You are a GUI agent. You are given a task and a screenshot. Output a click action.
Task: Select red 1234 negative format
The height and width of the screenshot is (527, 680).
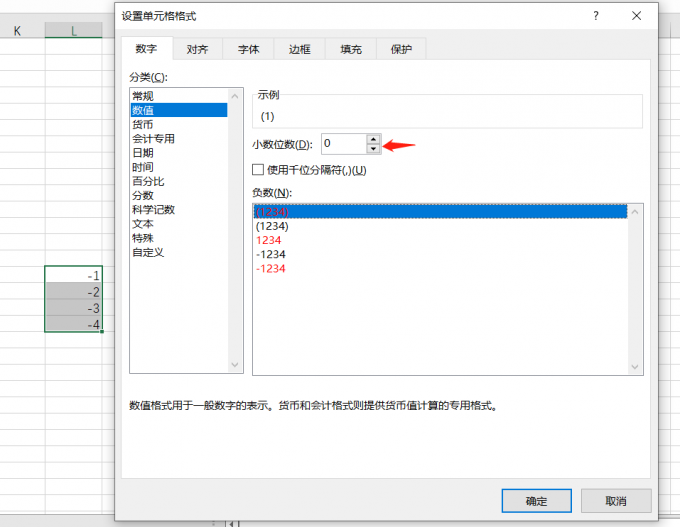(440, 240)
